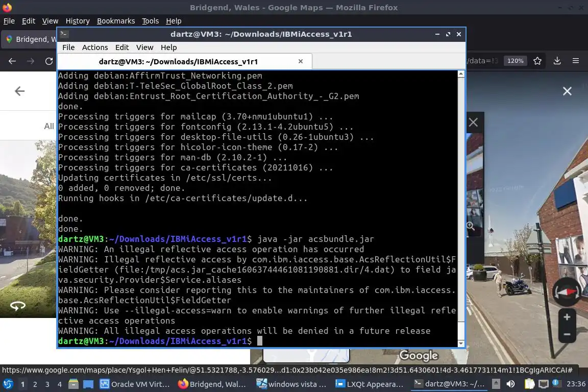Click the terminal scrollbar up arrow
Image resolution: width=588 pixels, height=392 pixels.
[461, 75]
